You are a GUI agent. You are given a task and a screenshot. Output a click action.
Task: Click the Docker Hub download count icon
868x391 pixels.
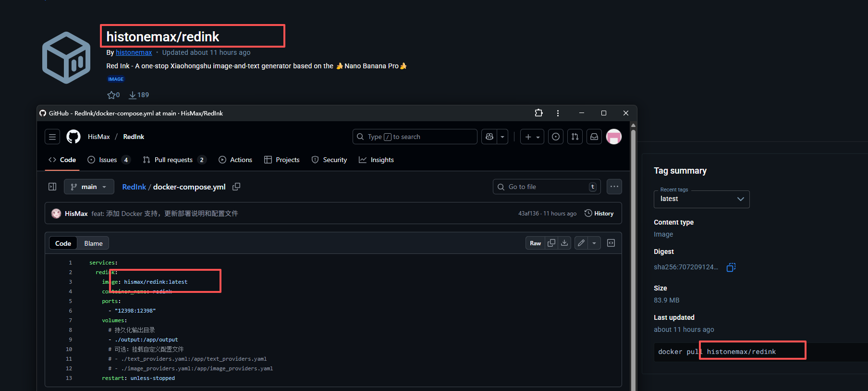[133, 95]
